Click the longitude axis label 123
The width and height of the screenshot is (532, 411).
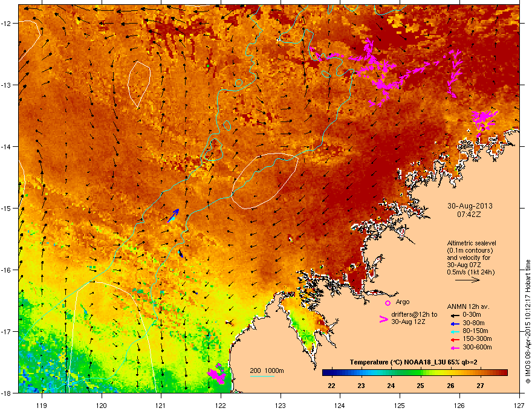pyautogui.click(x=281, y=405)
